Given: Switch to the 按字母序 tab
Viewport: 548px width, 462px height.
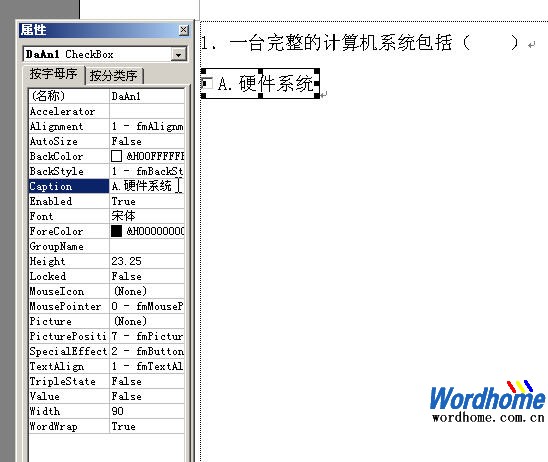Looking at the screenshot, I should click(x=53, y=74).
